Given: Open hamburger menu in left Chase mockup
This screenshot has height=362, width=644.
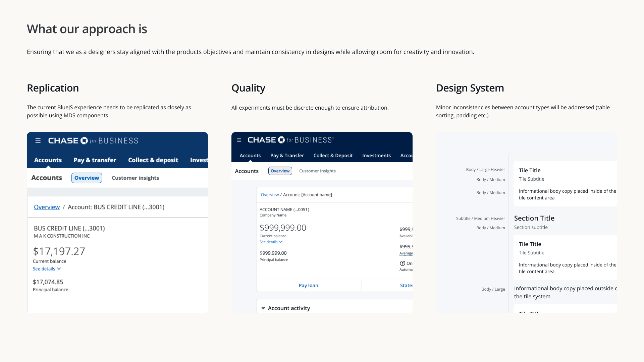Looking at the screenshot, I should pyautogui.click(x=38, y=141).
